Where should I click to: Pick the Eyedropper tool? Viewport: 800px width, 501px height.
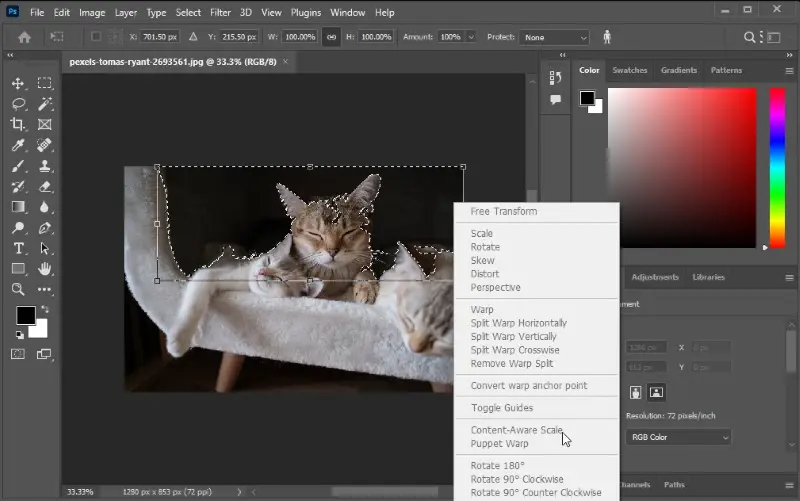(18, 146)
